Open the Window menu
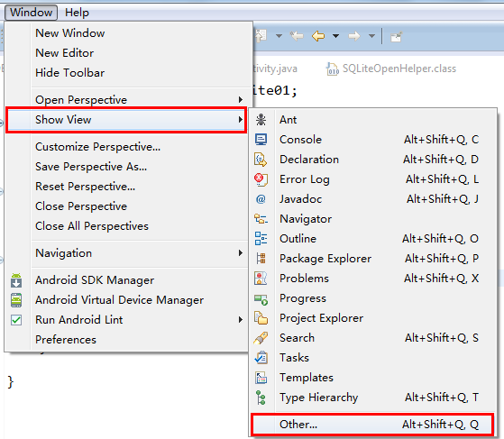The height and width of the screenshot is (439, 504). click(x=32, y=13)
